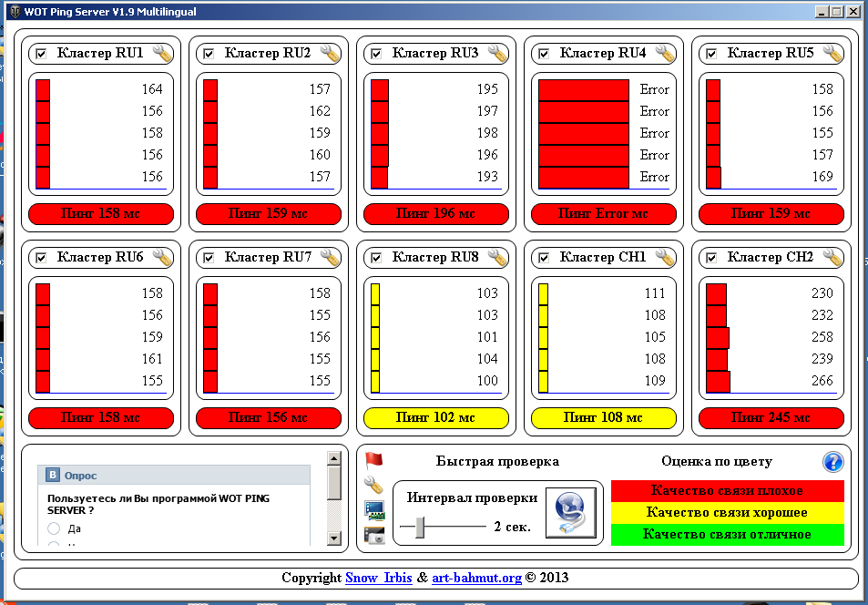This screenshot has height=605, width=868.
Task: Open wrench settings for Кластер RU8
Action: pyautogui.click(x=497, y=257)
